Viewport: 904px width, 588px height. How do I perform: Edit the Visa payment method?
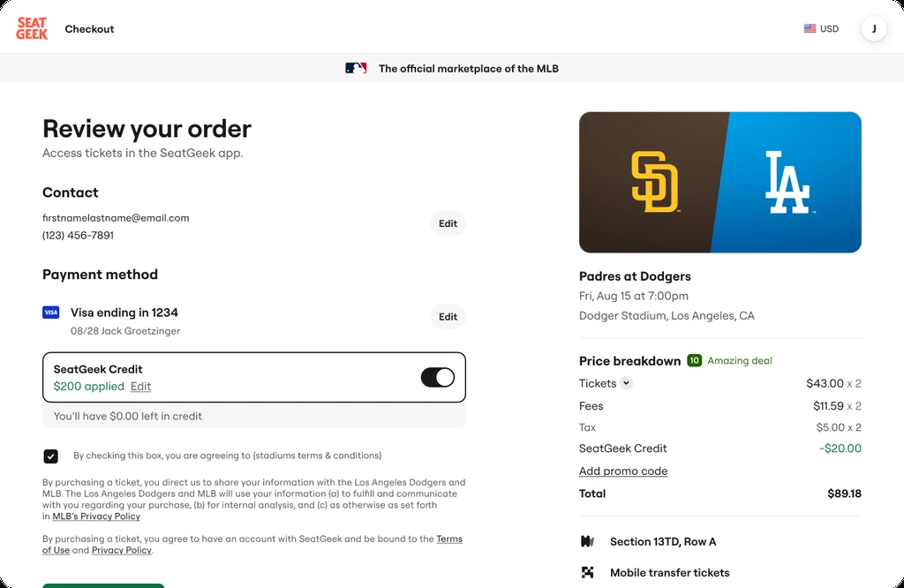(448, 316)
